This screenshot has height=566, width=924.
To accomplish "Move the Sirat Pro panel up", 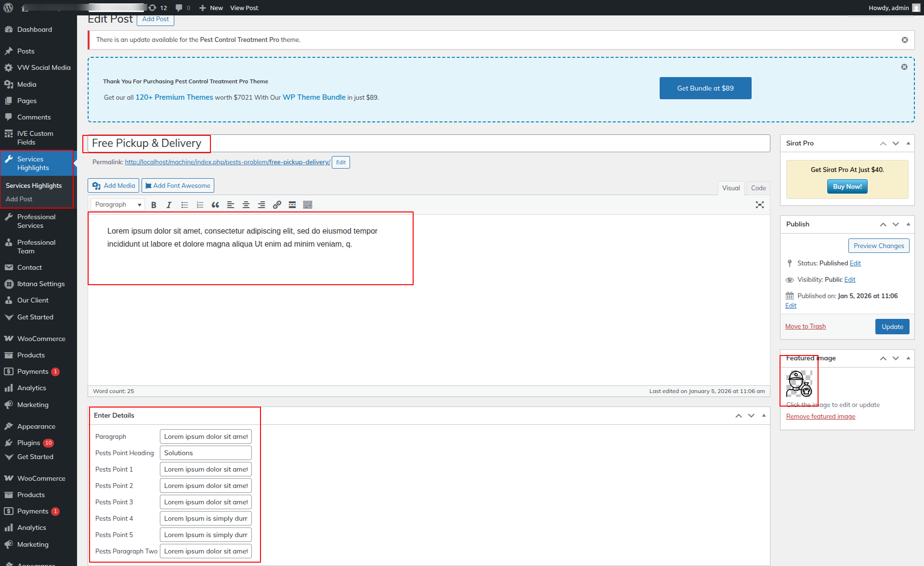I will pos(883,143).
